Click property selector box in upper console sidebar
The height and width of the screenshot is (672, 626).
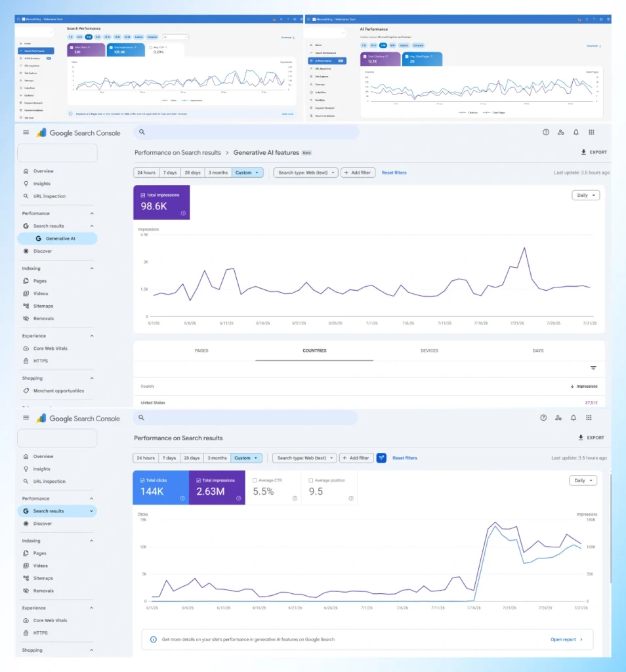coord(57,153)
